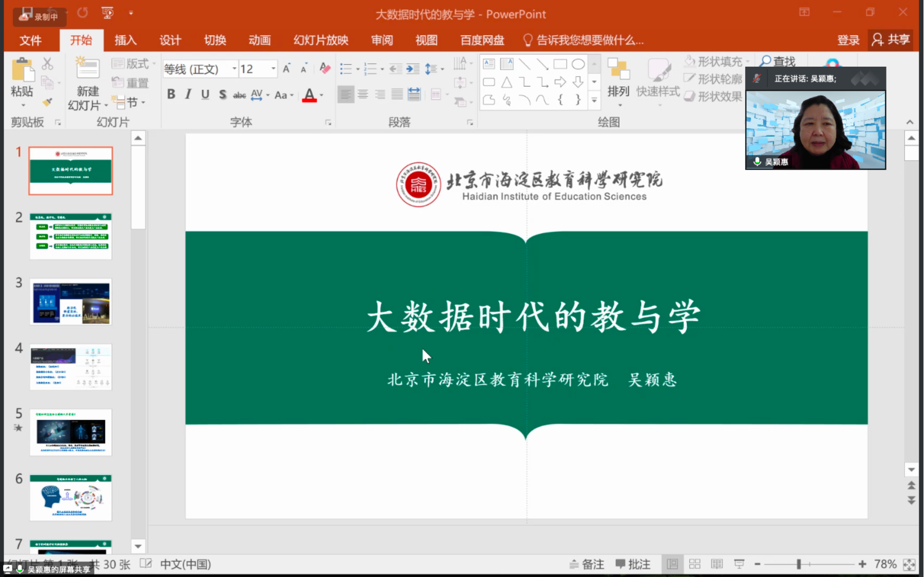
Task: Toggle Italic formatting
Action: click(188, 94)
